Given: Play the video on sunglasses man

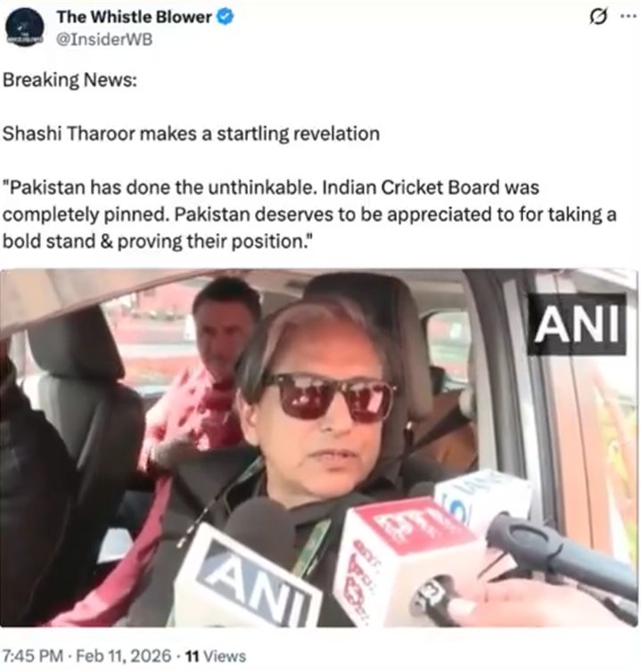Looking at the screenshot, I should point(319,448).
